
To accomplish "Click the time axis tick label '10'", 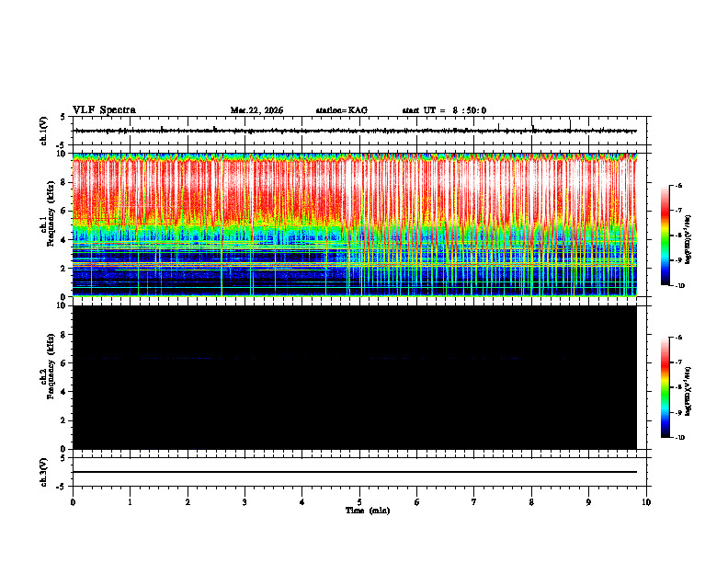I will tap(646, 502).
